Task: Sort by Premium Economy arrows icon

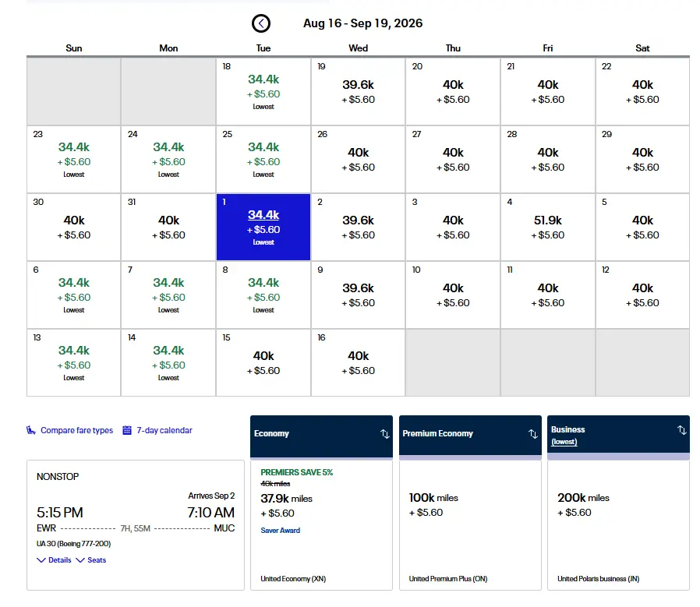Action: 532,434
